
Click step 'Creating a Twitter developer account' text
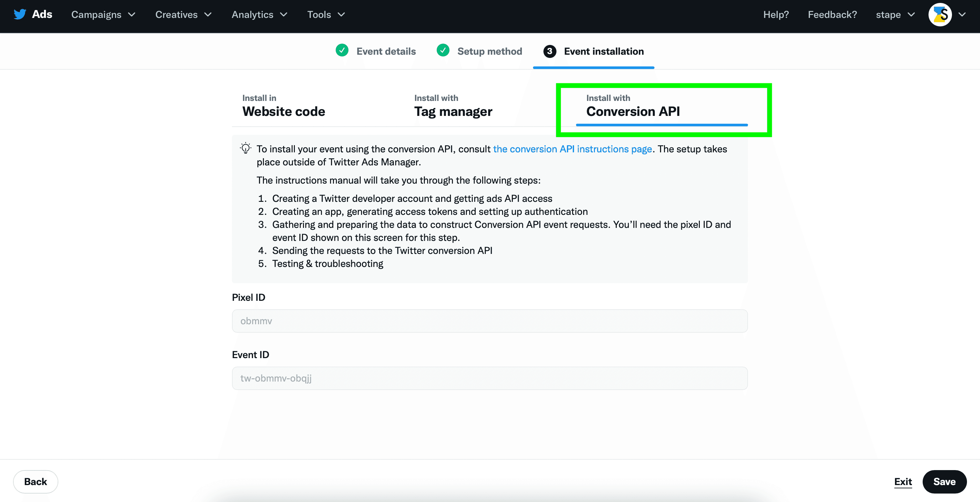(x=412, y=198)
